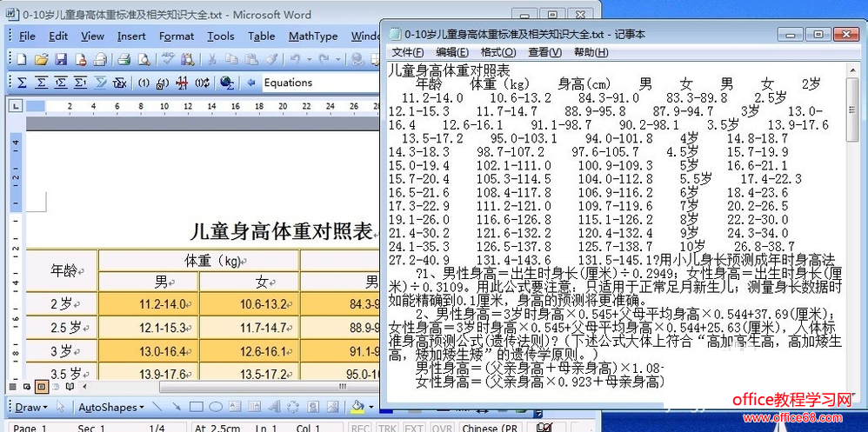Select the Oval shape tool
The width and height of the screenshot is (868, 432).
point(216,407)
